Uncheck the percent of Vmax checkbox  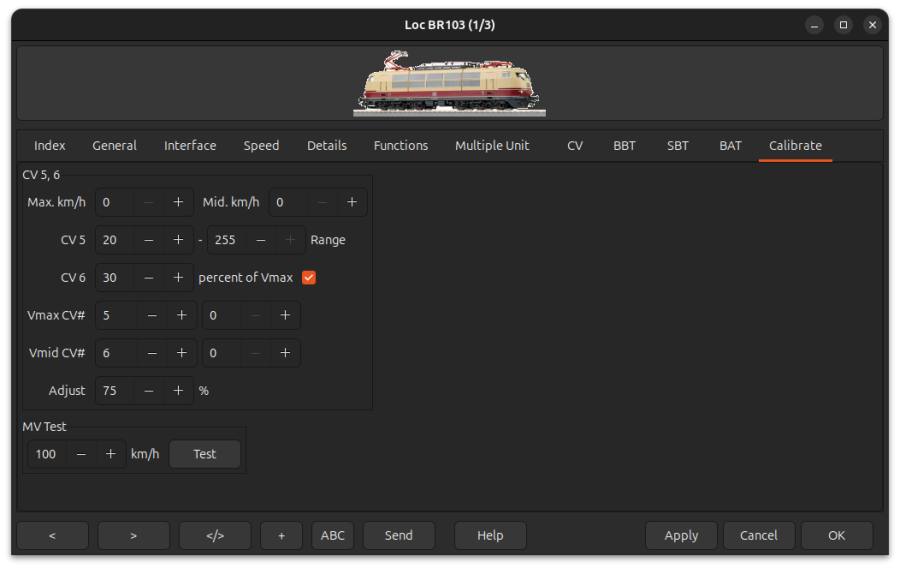[309, 278]
